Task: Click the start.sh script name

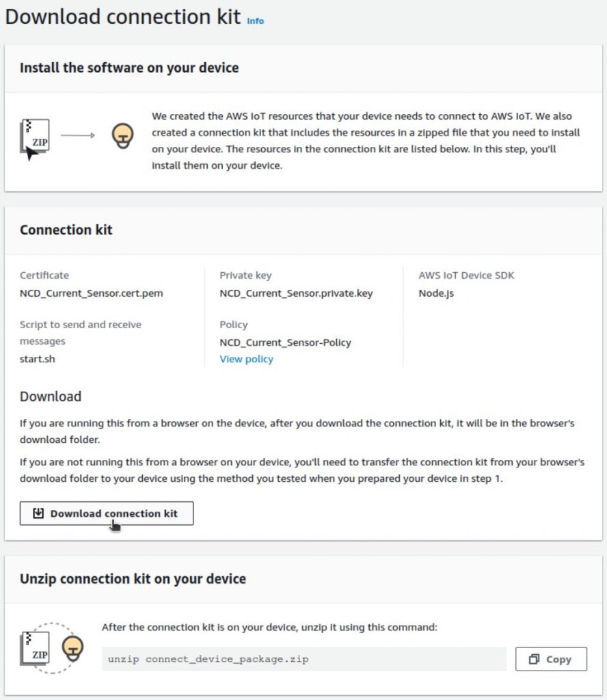Action: tap(38, 359)
